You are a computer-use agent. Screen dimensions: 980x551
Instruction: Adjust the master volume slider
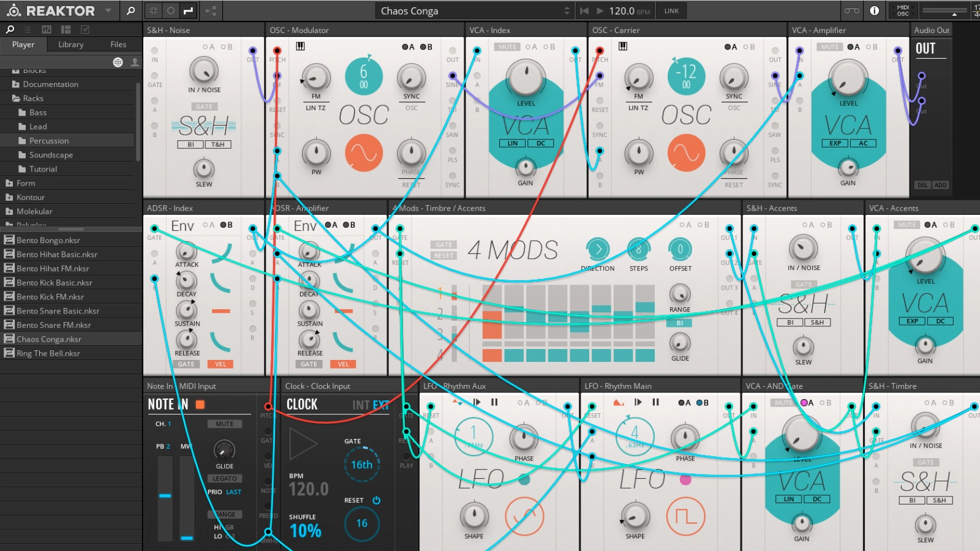point(944,11)
